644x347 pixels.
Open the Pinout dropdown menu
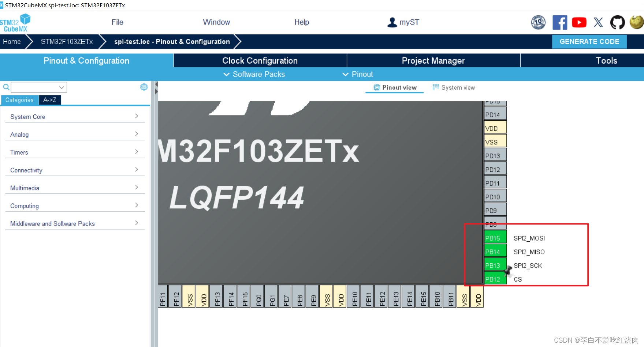point(358,74)
